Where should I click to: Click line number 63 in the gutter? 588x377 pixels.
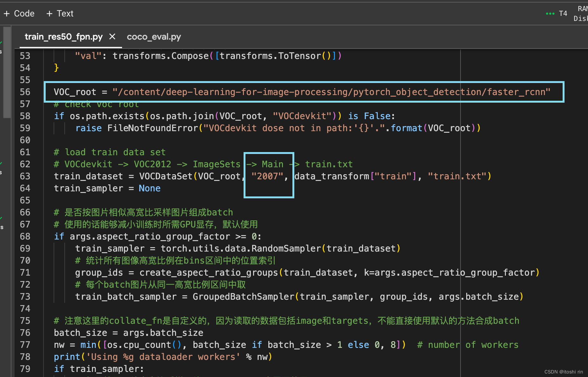pyautogui.click(x=25, y=176)
